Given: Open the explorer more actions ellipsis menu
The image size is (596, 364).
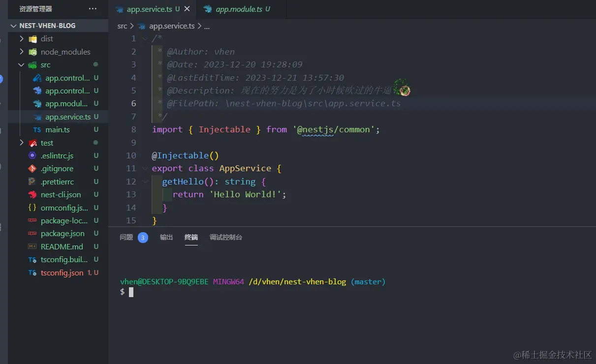Looking at the screenshot, I should coord(93,9).
